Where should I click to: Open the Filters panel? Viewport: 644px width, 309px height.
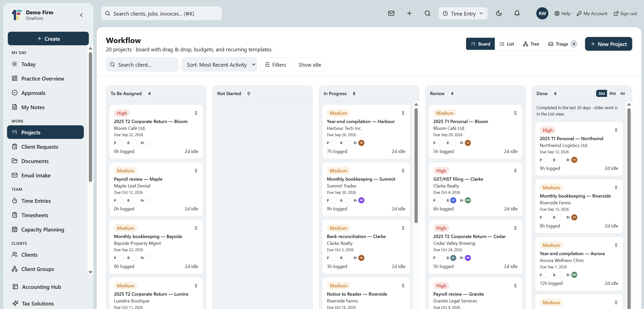pyautogui.click(x=275, y=65)
